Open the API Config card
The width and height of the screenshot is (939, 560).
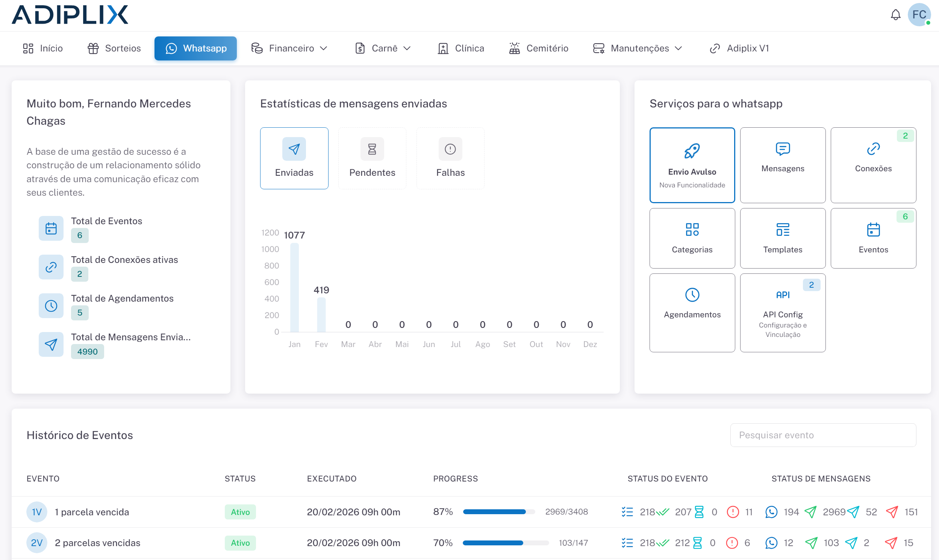coord(782,312)
